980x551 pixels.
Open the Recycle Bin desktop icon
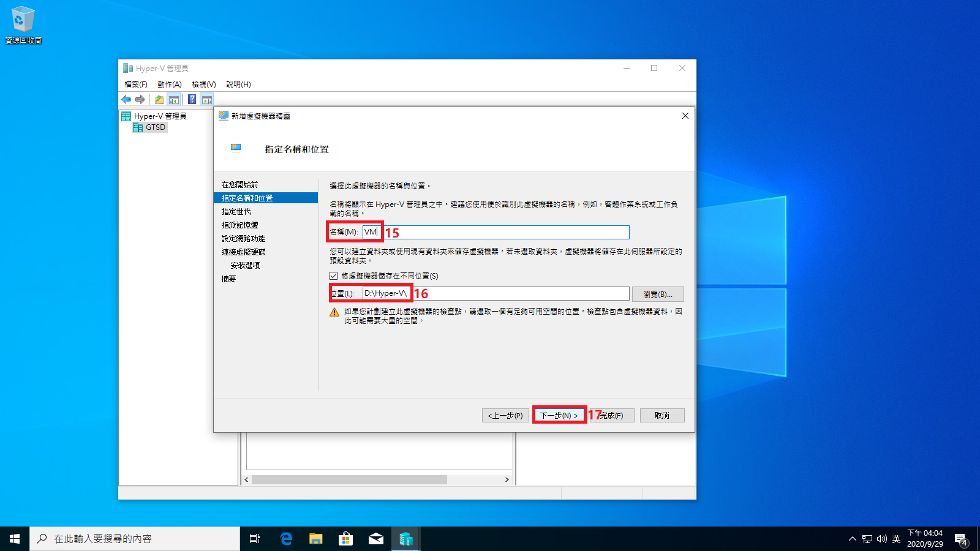click(x=23, y=24)
